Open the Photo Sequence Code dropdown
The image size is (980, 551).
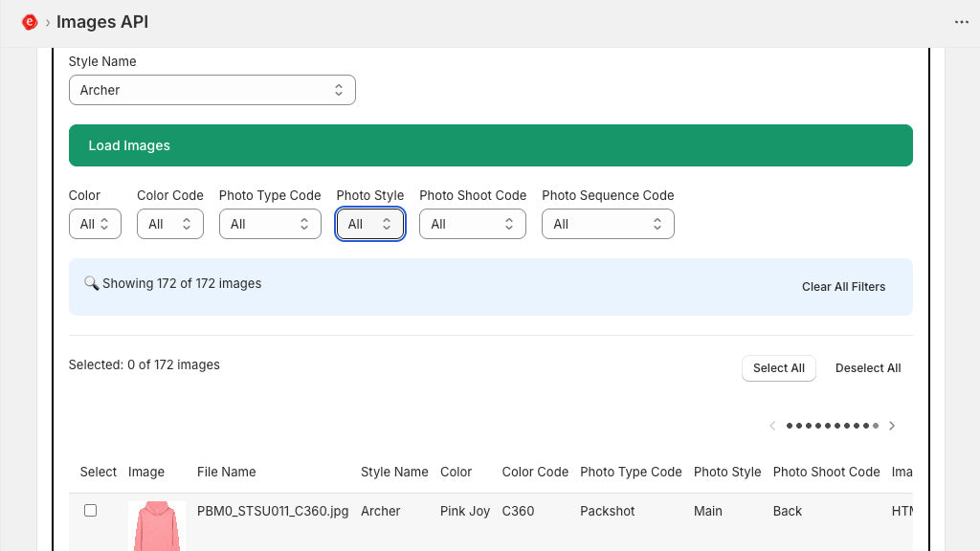[608, 224]
